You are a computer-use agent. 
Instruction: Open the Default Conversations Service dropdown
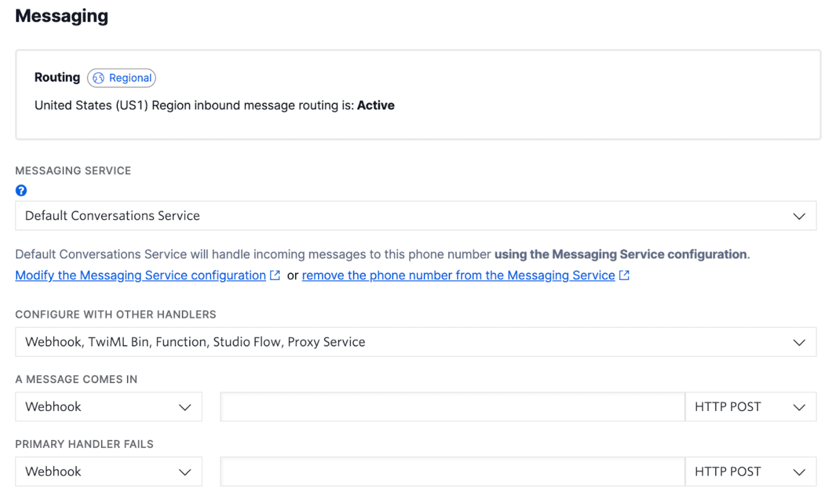tap(417, 216)
